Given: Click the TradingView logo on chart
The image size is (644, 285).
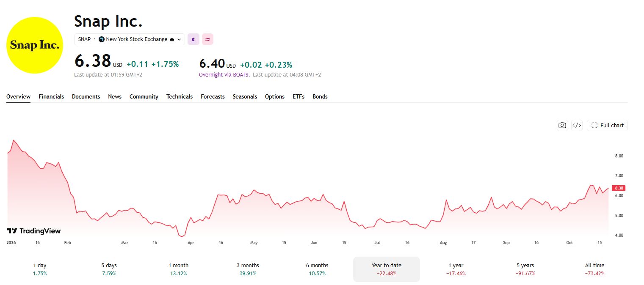Looking at the screenshot, I should (x=33, y=231).
